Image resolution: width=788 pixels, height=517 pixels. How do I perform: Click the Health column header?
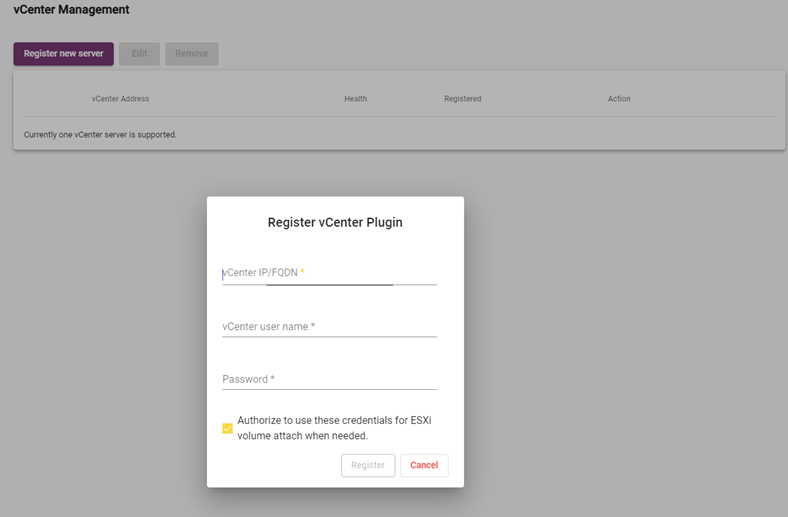pyautogui.click(x=355, y=99)
